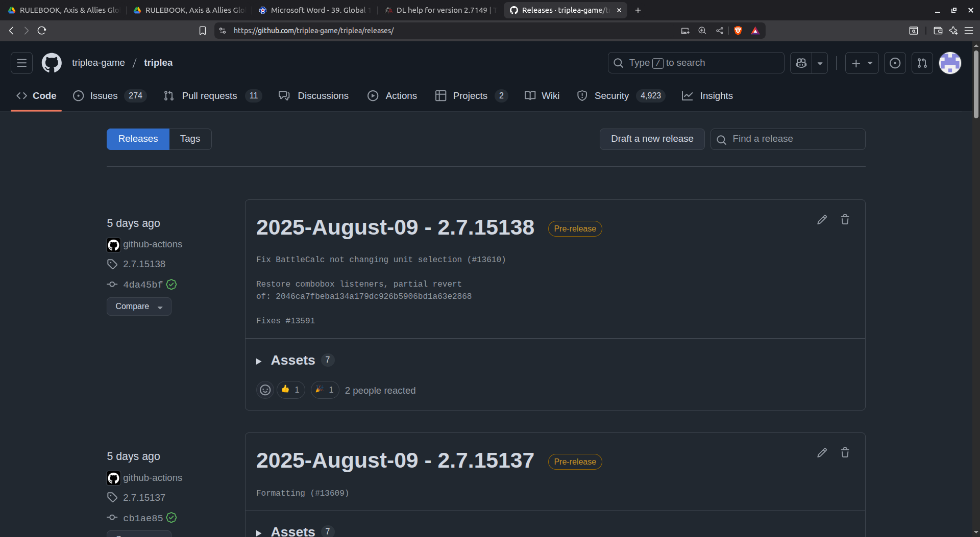Click the browser address bar URL
Viewport: 980px width, 537px height.
point(313,31)
